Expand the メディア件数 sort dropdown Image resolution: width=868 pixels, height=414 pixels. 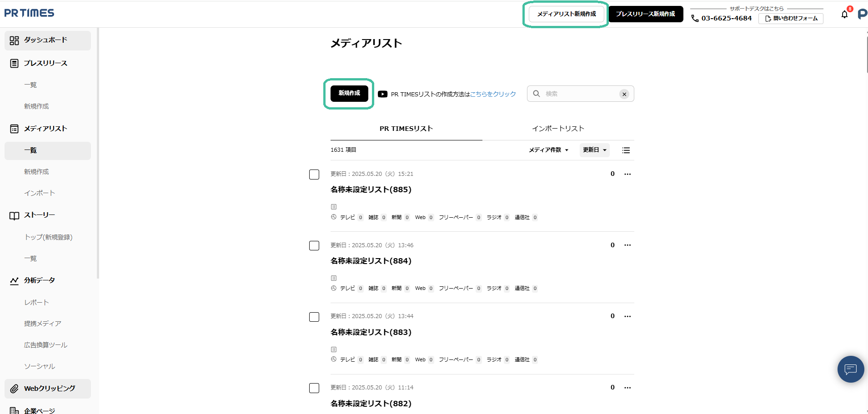(548, 150)
